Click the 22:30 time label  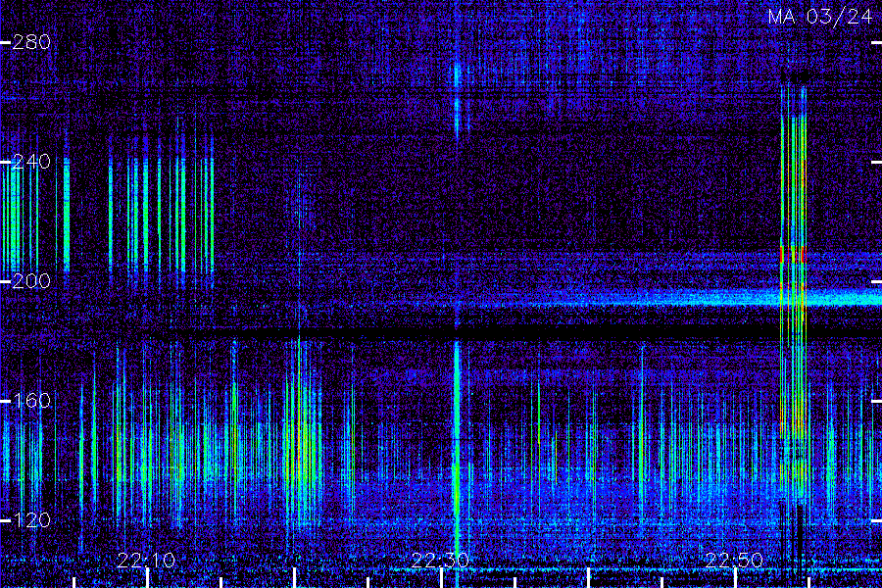440,561
